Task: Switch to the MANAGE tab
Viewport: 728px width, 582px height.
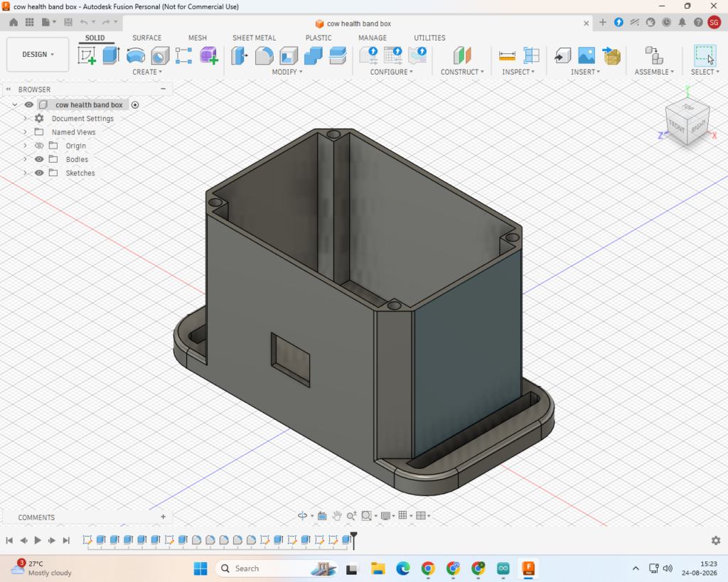Action: pos(373,38)
